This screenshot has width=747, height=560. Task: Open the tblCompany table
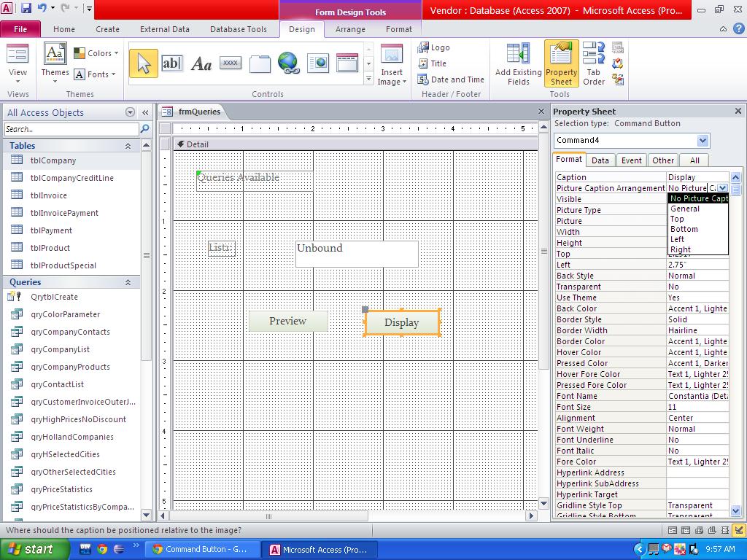[72, 160]
